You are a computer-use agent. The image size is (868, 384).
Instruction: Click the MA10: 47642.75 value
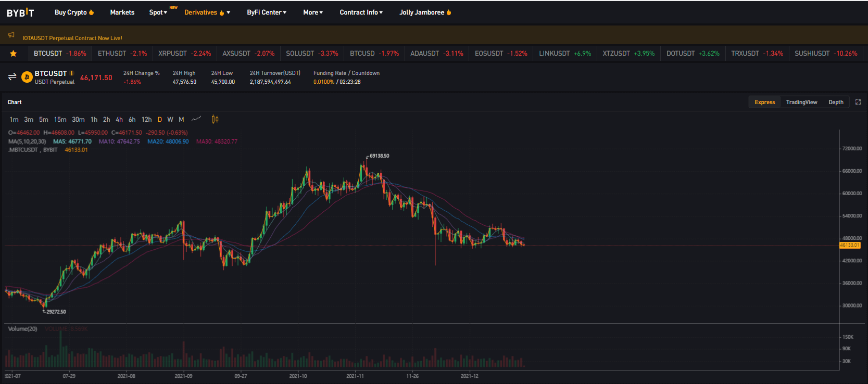tap(119, 142)
